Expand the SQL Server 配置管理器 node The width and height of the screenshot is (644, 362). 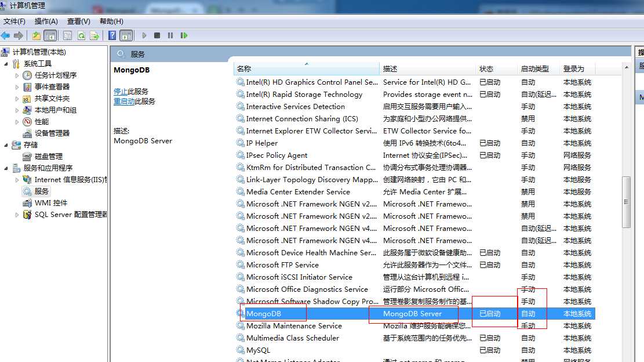point(17,215)
